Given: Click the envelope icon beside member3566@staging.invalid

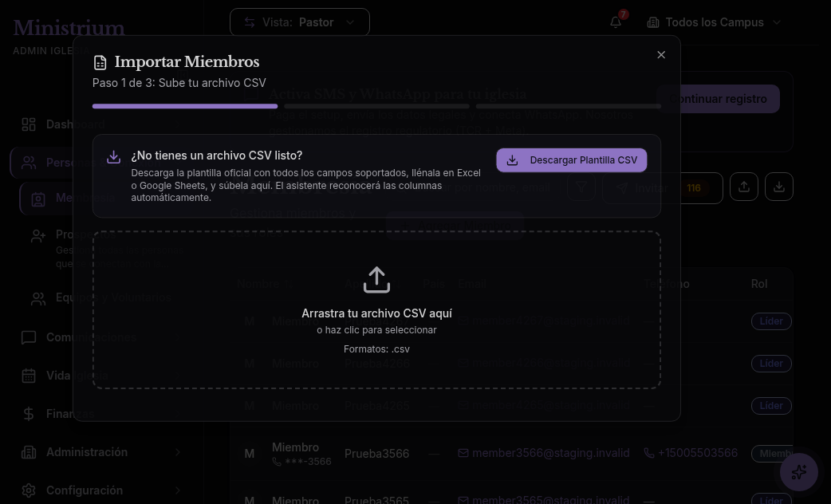Looking at the screenshot, I should coord(463,453).
